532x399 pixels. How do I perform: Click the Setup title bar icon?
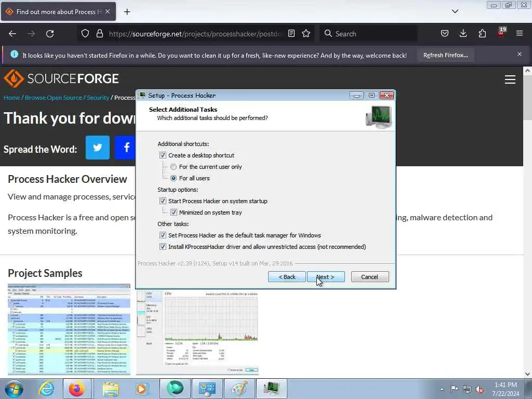point(142,95)
